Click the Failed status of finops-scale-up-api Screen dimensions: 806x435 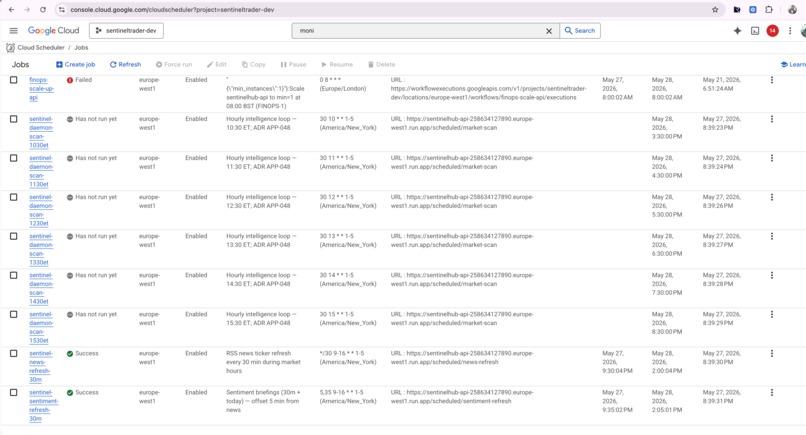[x=79, y=80]
